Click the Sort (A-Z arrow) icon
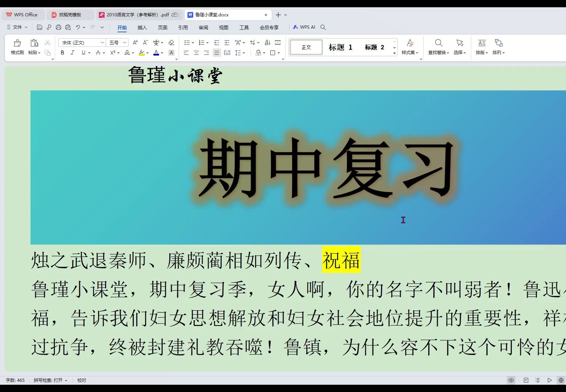This screenshot has height=392, width=566. pyautogui.click(x=268, y=42)
